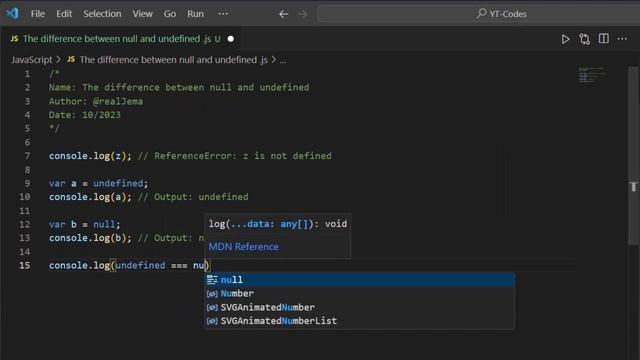Split the editor right
This screenshot has width=640, height=360.
[x=604, y=39]
